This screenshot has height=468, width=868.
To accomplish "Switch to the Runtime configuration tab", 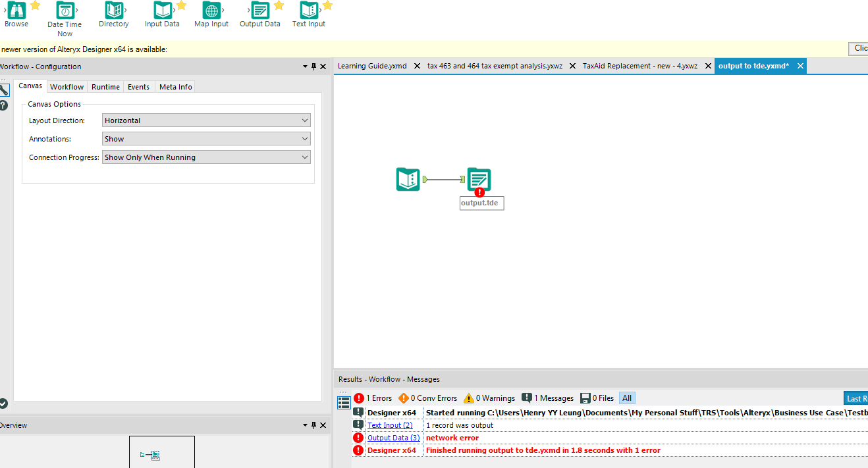I will coord(105,86).
